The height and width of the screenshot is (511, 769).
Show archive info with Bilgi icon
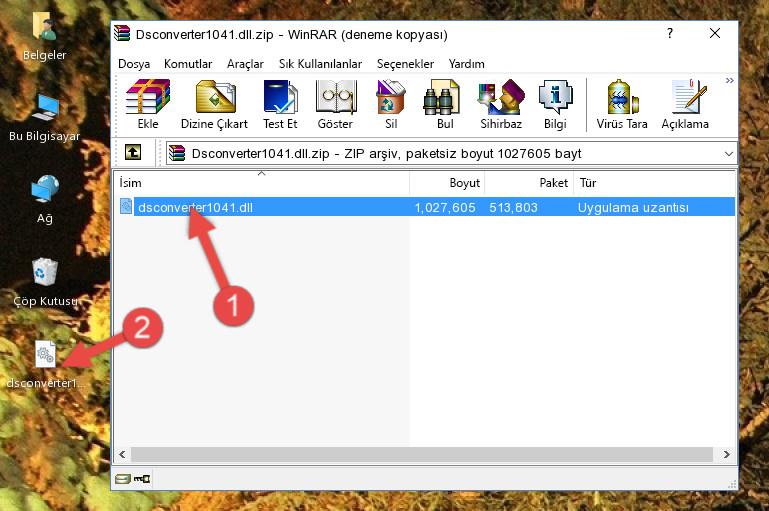pos(555,104)
